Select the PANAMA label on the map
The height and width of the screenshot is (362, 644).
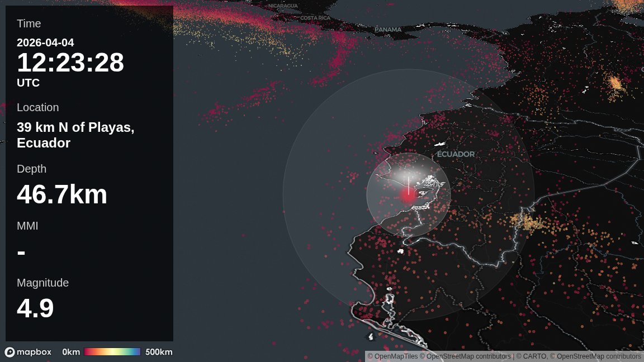388,29
